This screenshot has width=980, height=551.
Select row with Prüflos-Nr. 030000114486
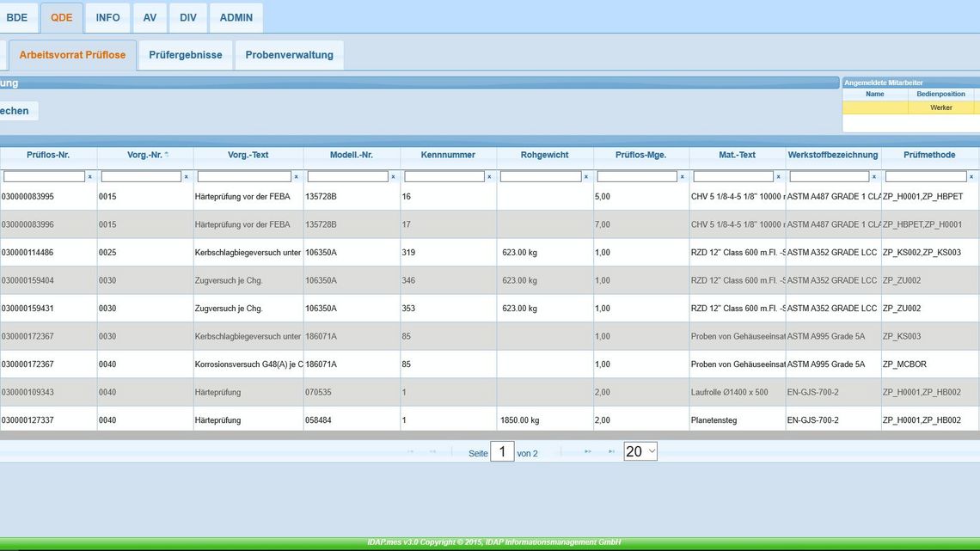(x=490, y=253)
